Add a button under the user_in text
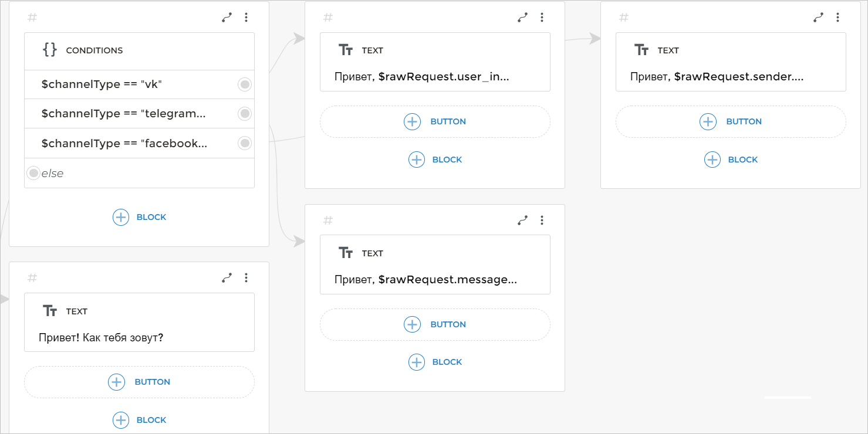 pos(435,122)
